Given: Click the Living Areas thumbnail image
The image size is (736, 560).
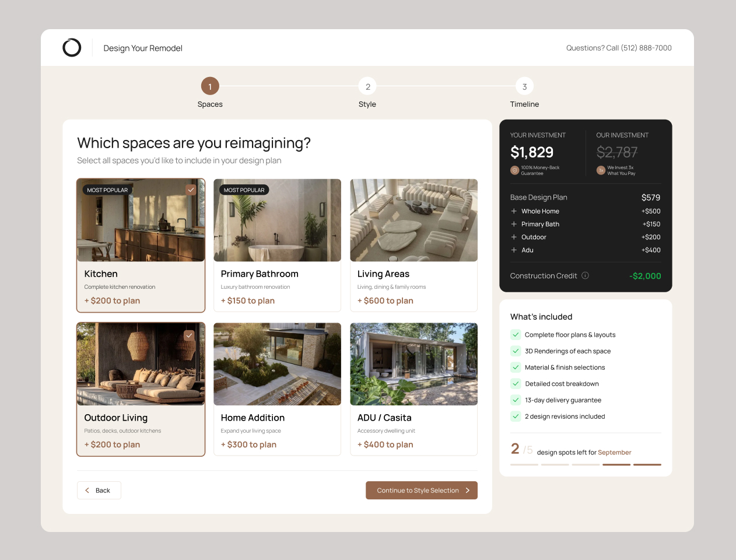Looking at the screenshot, I should [413, 220].
